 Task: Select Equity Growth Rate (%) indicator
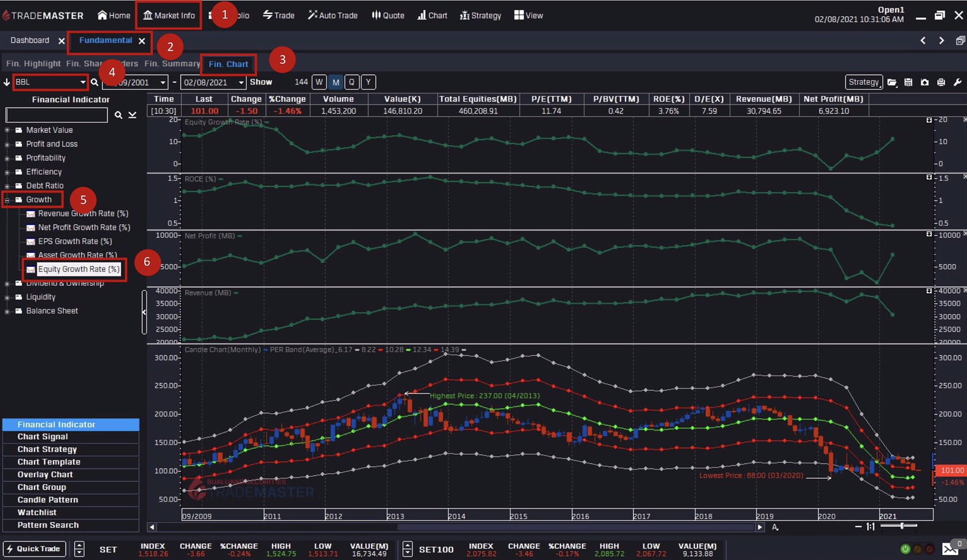[x=79, y=269]
